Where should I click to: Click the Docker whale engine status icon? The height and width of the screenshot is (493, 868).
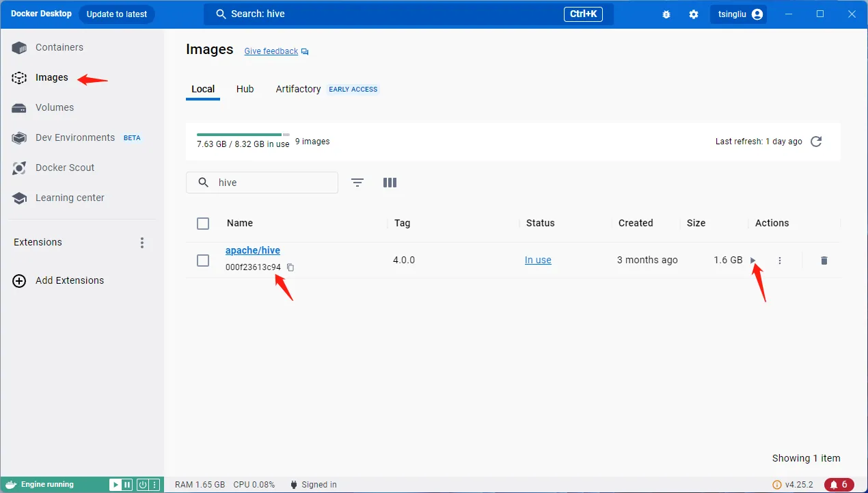10,485
